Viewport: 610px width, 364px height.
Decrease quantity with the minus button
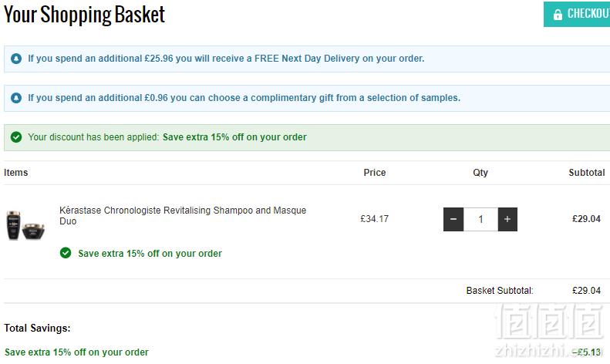(453, 219)
